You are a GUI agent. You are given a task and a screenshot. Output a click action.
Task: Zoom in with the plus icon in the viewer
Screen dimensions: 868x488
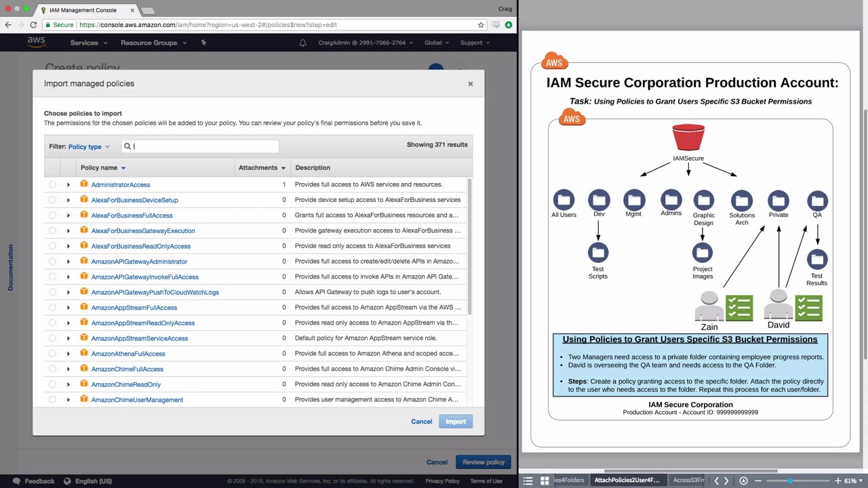(838, 481)
